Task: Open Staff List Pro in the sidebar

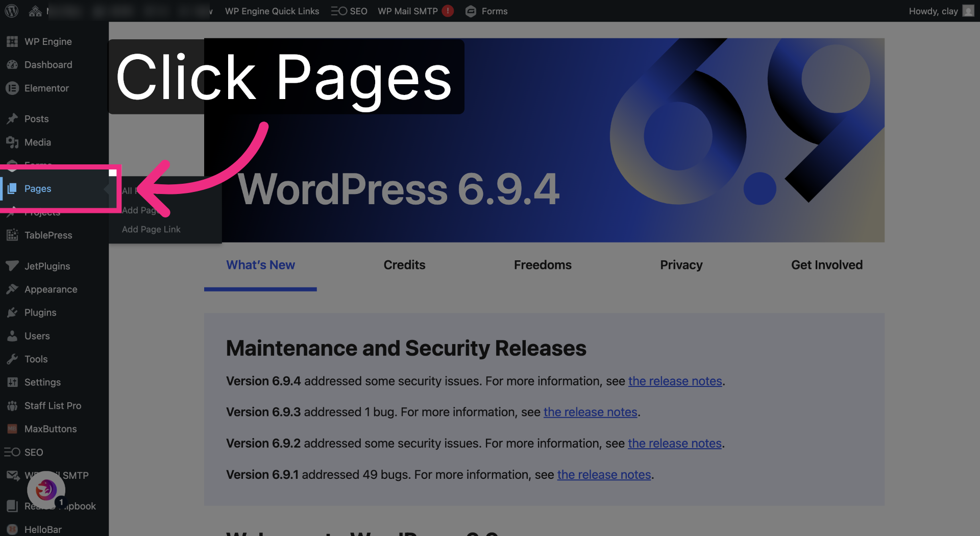Action: [x=54, y=406]
